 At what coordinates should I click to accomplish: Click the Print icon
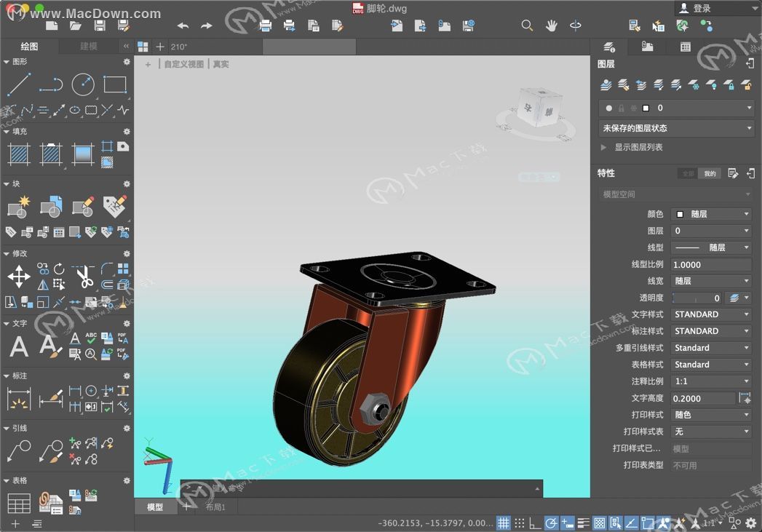266,25
